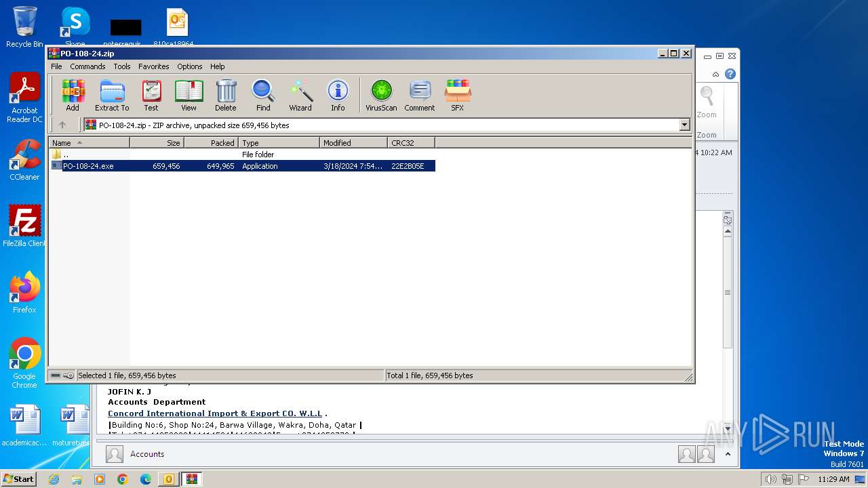Image resolution: width=868 pixels, height=488 pixels.
Task: Open the Commands menu
Action: tap(87, 66)
